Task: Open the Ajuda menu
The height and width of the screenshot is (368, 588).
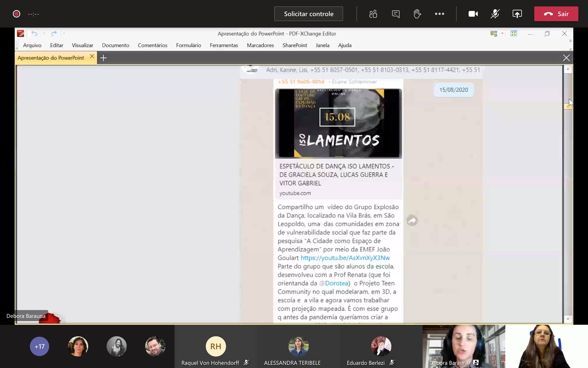Action: tap(345, 45)
